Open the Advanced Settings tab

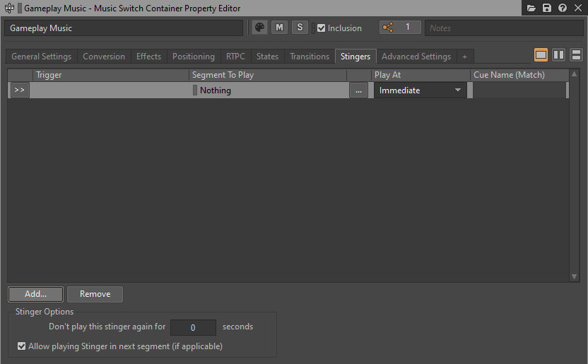[x=416, y=57]
